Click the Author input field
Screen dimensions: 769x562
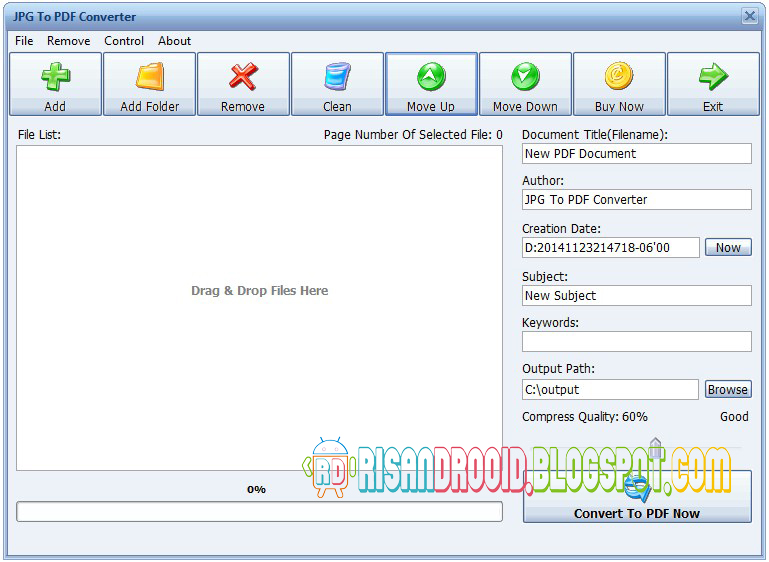pos(637,200)
